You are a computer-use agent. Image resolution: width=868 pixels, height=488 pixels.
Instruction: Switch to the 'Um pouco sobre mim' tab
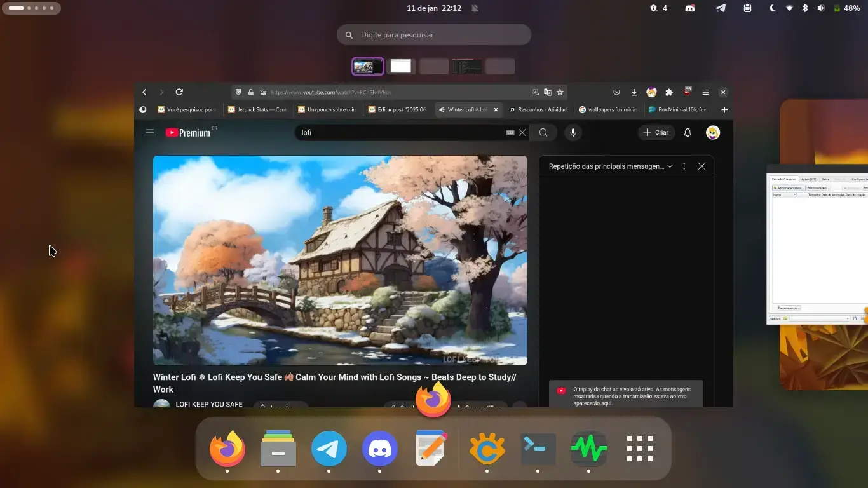pyautogui.click(x=327, y=109)
